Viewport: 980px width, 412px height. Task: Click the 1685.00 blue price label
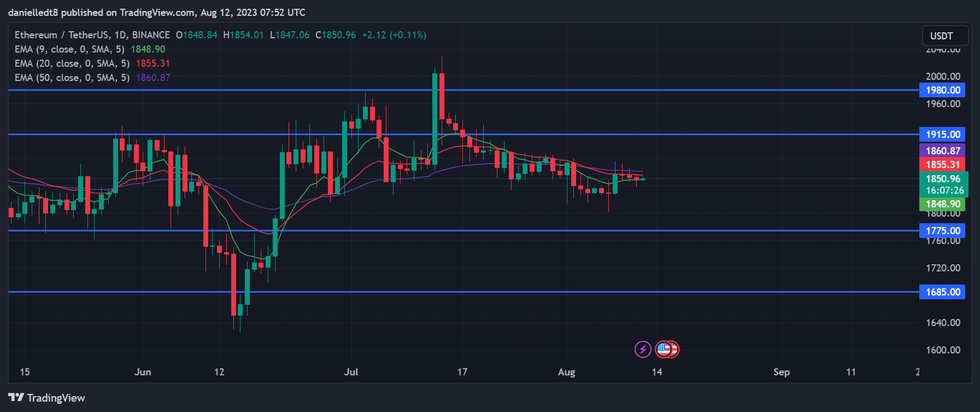[942, 292]
